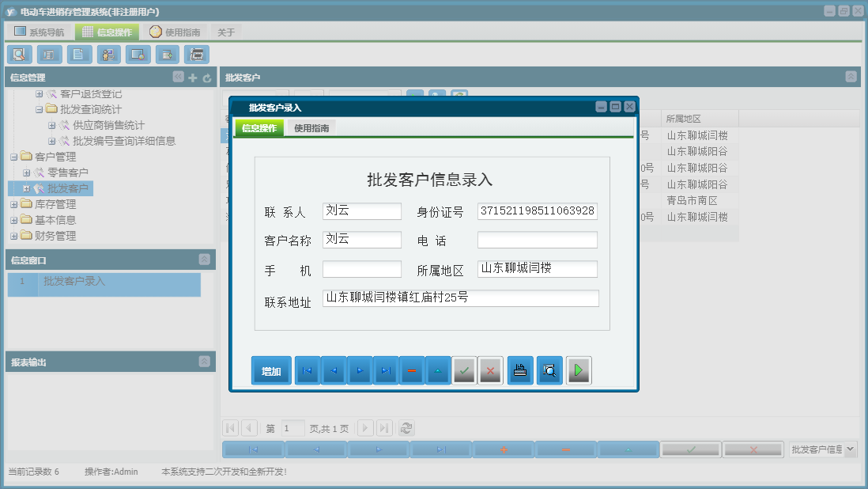Click the 增加 add button
Screen dimensions: 868x489
pos(271,370)
